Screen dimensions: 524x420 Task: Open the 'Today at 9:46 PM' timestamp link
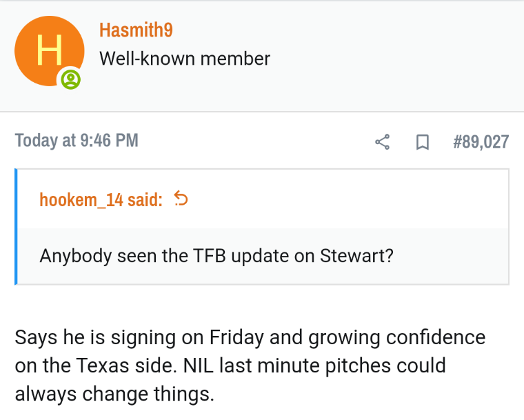click(77, 141)
